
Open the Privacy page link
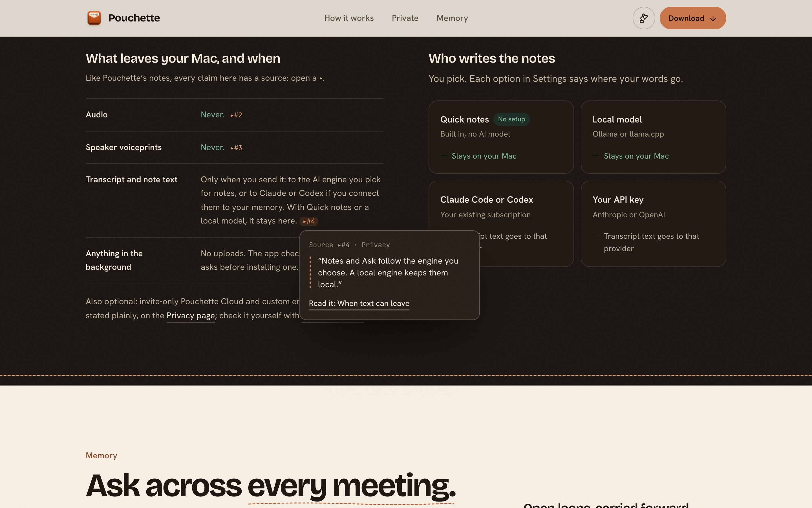pos(191,316)
